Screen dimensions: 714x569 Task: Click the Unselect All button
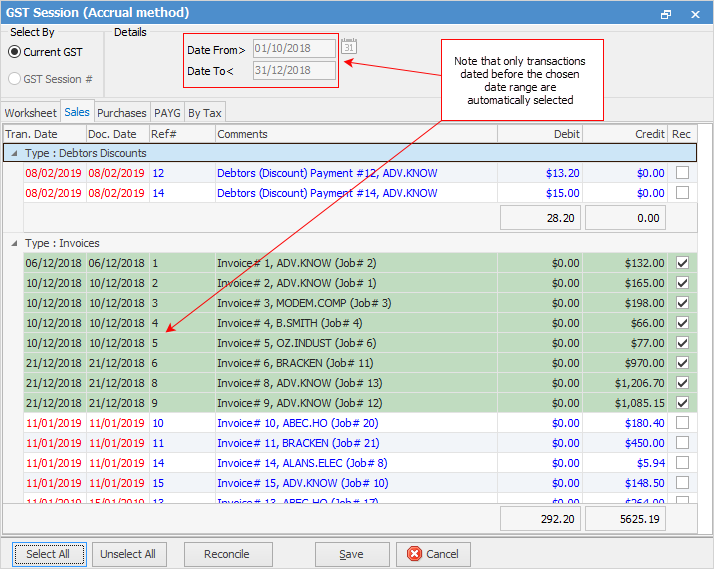pos(128,554)
